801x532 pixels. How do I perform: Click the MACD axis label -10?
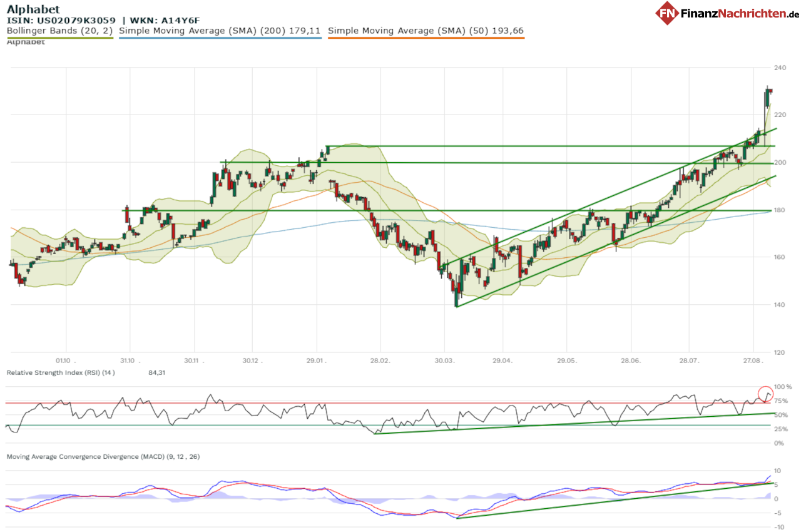point(778,527)
